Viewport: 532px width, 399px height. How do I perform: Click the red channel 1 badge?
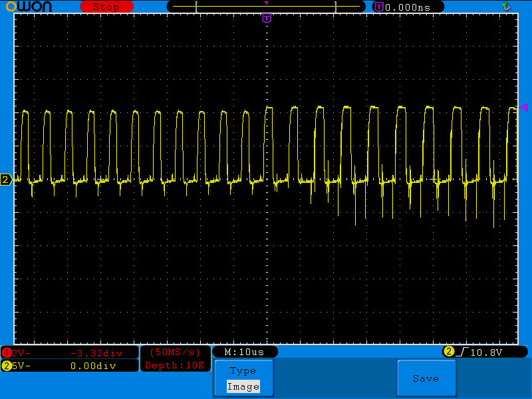[7, 353]
